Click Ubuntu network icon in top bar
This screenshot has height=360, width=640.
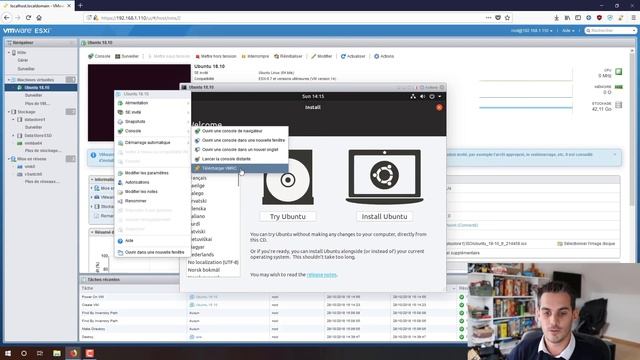pos(413,96)
